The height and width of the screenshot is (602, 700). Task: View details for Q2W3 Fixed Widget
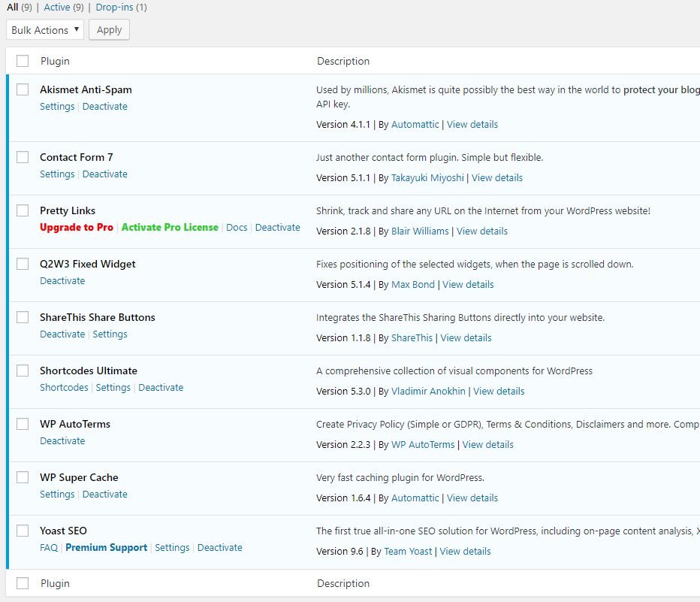tap(469, 285)
